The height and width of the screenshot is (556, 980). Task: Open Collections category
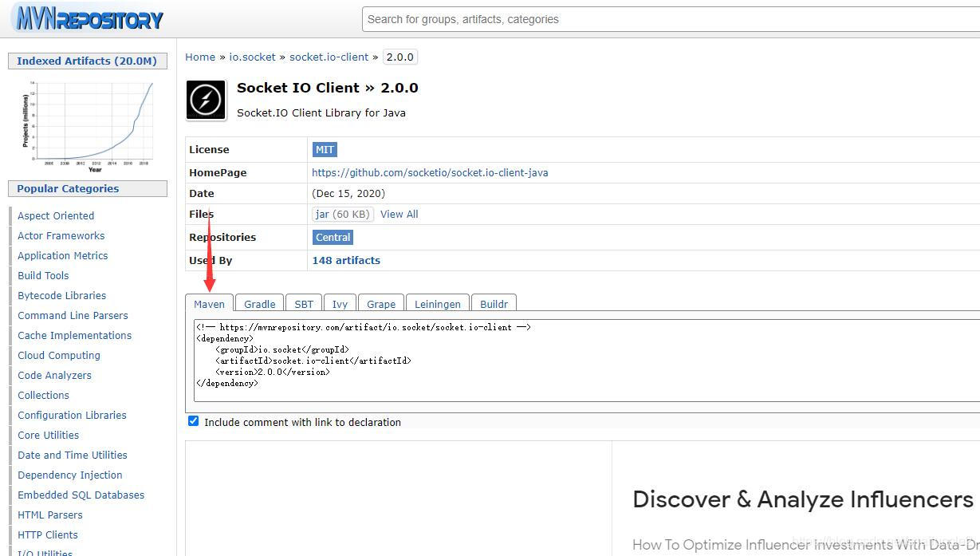(x=43, y=395)
